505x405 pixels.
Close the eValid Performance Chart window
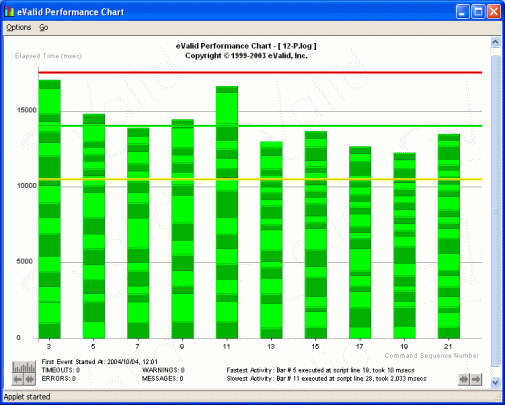494,12
